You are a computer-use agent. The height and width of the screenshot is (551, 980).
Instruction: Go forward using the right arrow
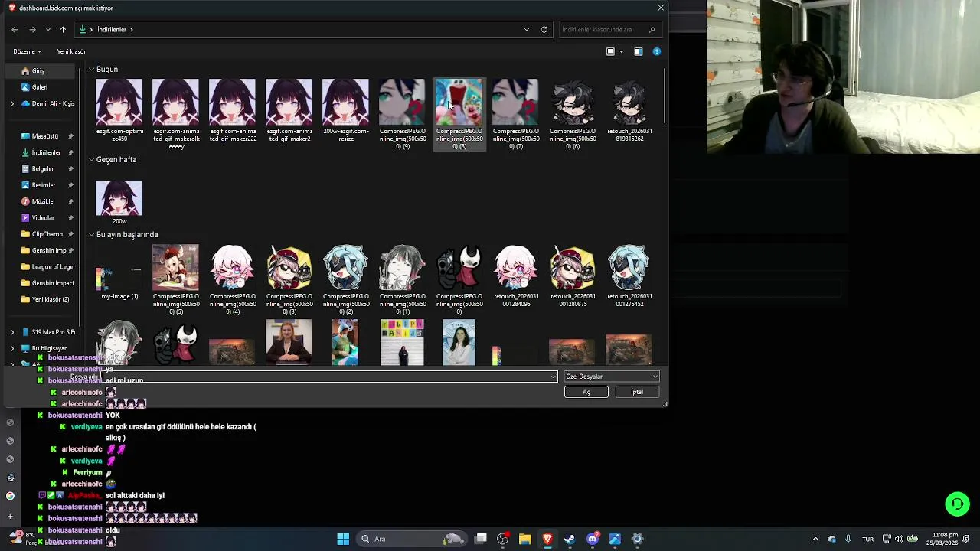(x=32, y=29)
